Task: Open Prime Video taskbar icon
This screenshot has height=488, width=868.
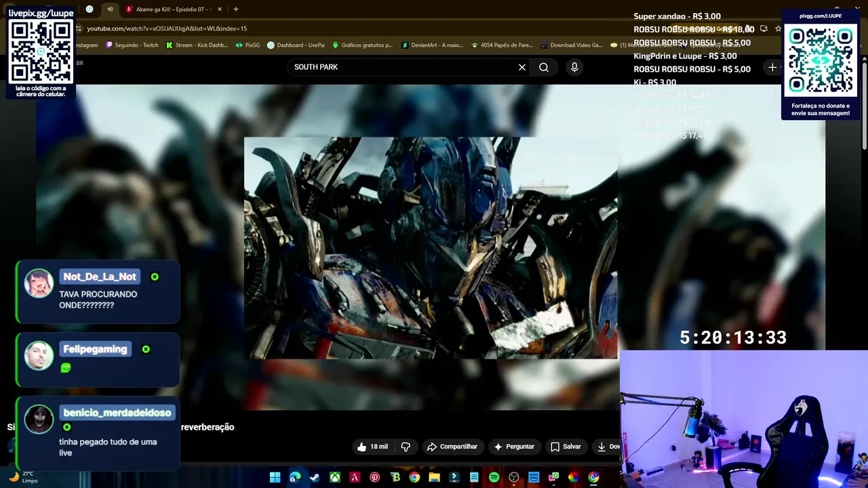Action: coord(534,477)
